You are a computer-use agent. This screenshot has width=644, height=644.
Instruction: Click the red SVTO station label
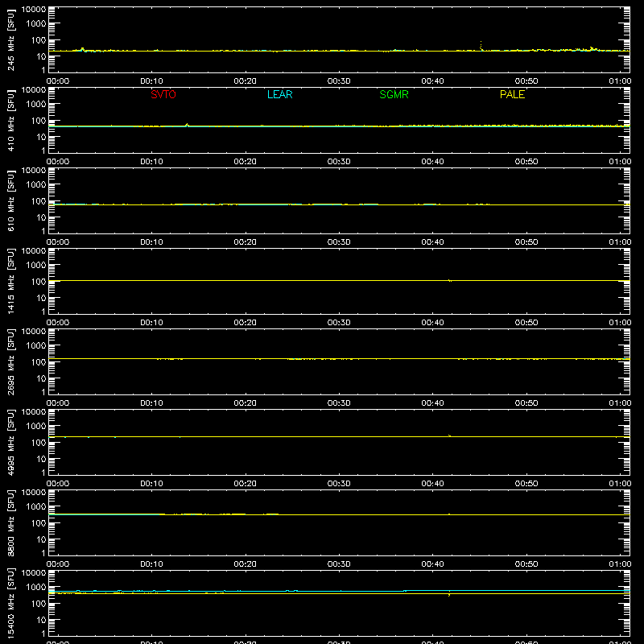click(x=163, y=94)
